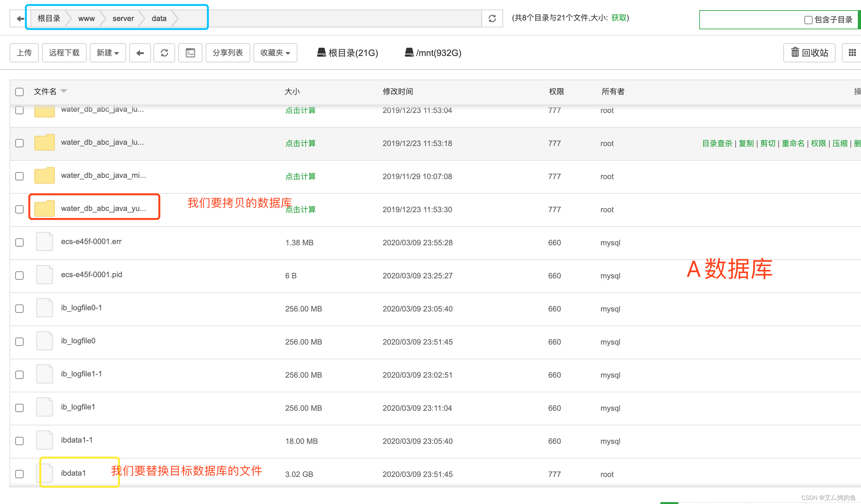Check the ibdata1 file checkbox
The width and height of the screenshot is (861, 504).
coord(19,474)
